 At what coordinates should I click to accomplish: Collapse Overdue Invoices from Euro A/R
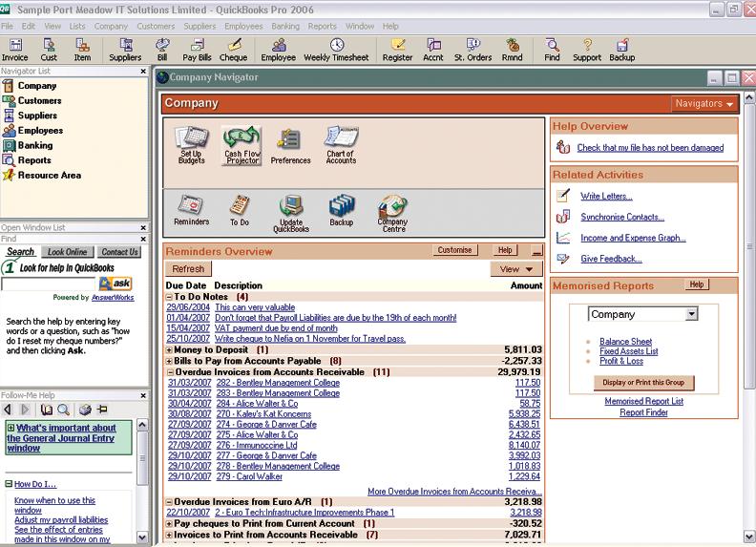coord(169,502)
